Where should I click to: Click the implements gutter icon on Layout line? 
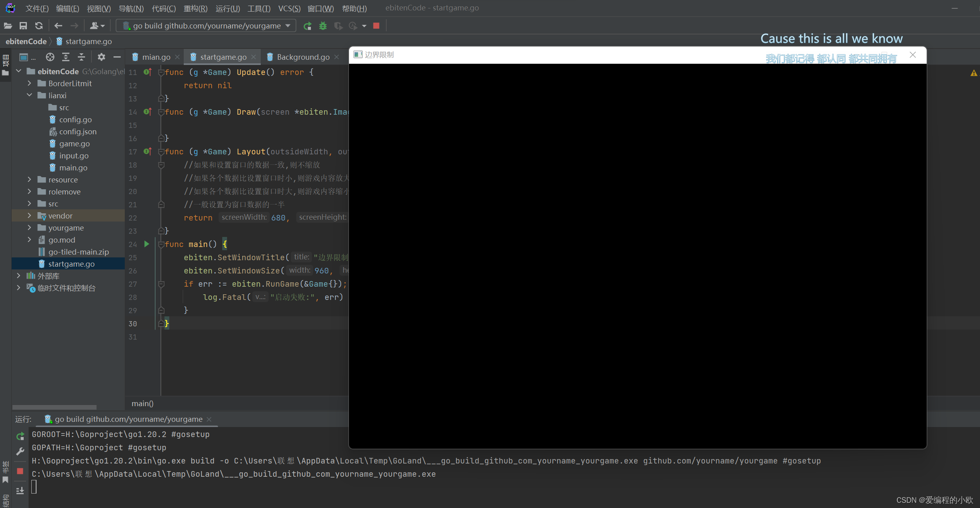click(148, 152)
